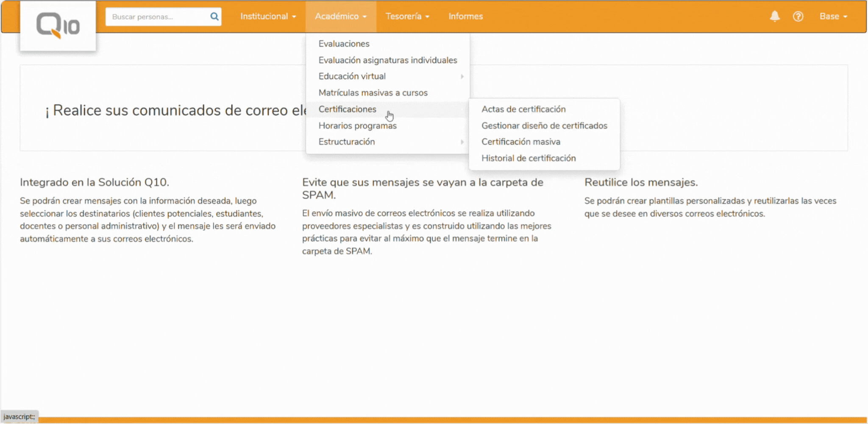This screenshot has width=868, height=424.
Task: Select Evaluación asignaturas individuales
Action: (x=387, y=60)
